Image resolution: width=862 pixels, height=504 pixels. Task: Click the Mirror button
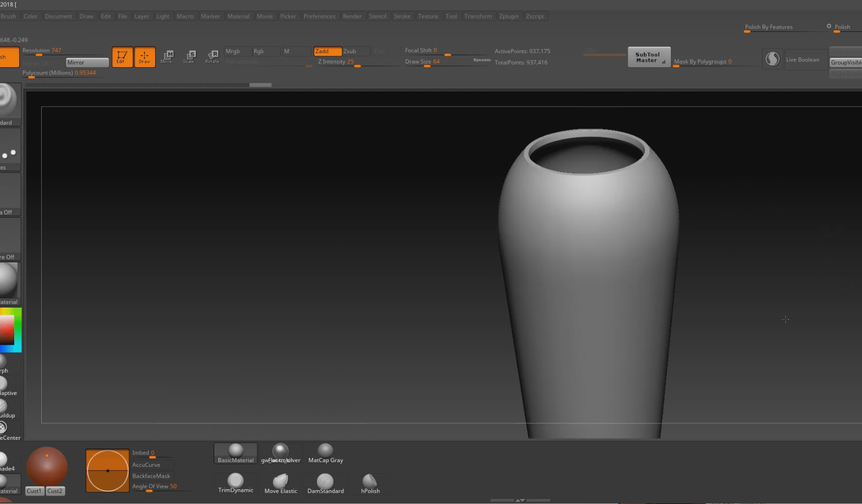point(87,62)
